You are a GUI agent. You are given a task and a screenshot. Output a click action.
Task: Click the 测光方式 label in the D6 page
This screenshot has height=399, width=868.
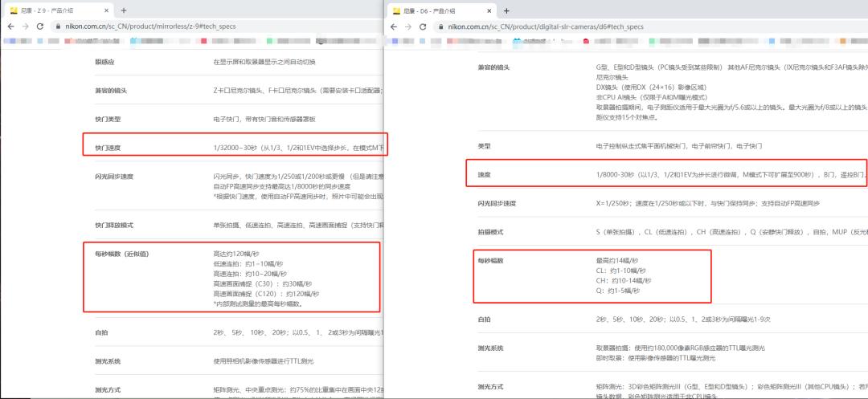(x=490, y=388)
